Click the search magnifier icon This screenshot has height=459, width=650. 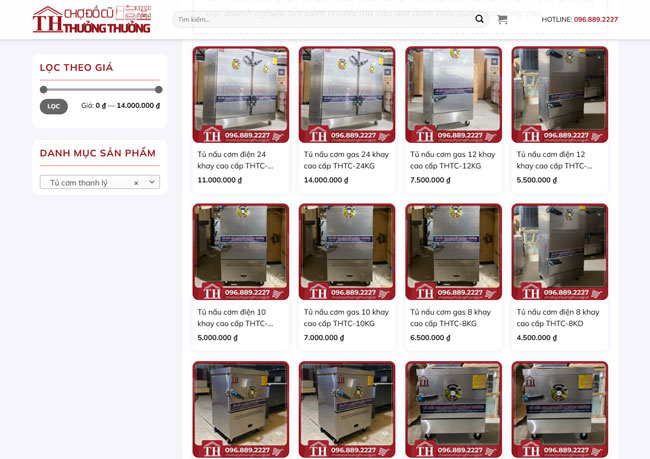click(479, 19)
